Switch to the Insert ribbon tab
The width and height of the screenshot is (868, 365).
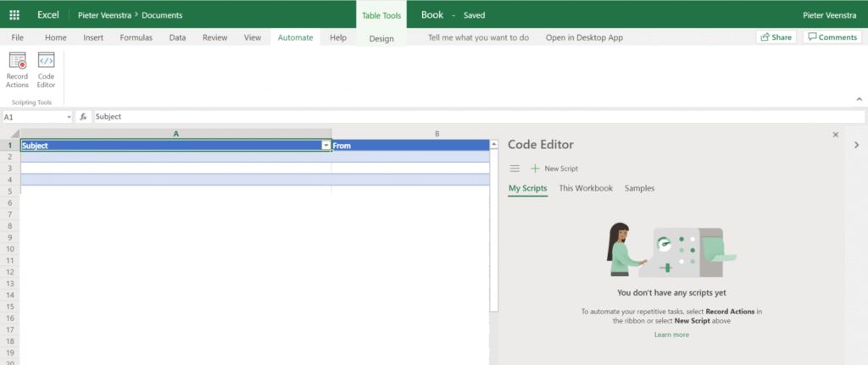tap(93, 37)
